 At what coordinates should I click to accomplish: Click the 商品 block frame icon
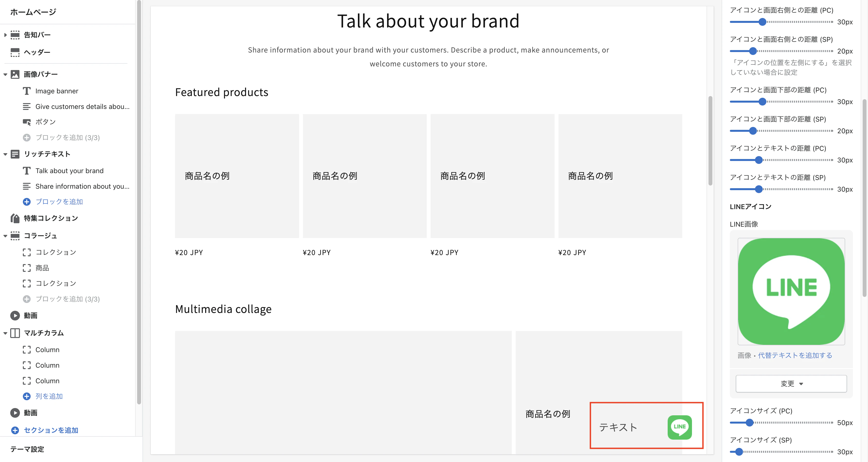click(27, 268)
